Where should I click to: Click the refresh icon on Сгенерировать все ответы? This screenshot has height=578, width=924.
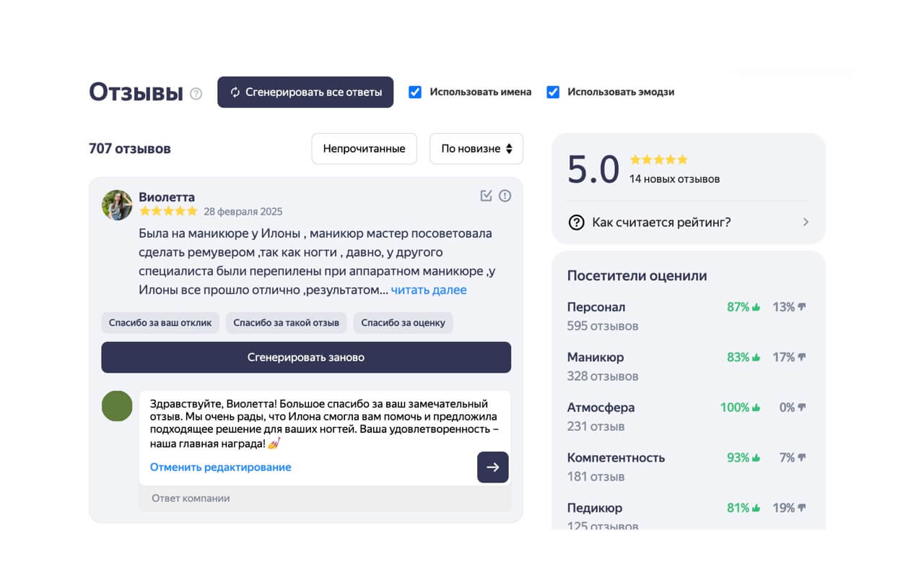coord(235,92)
